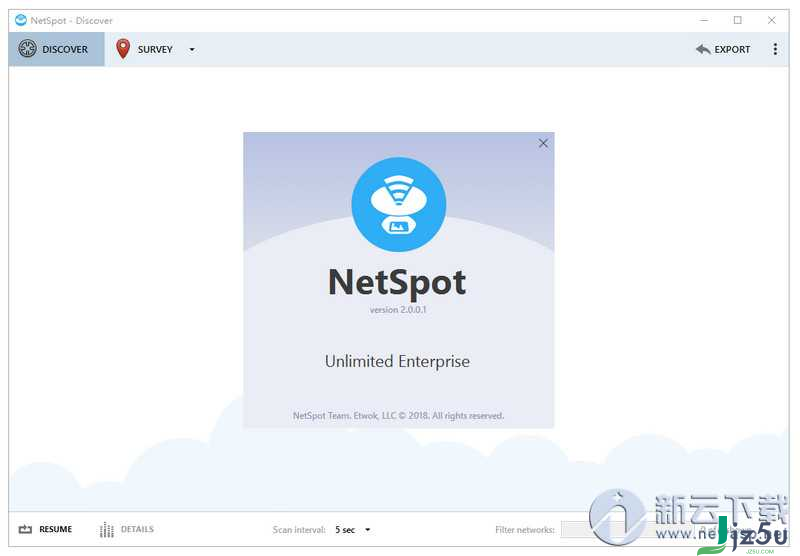Maximize the NetSpot window
800x556 pixels.
(x=738, y=20)
